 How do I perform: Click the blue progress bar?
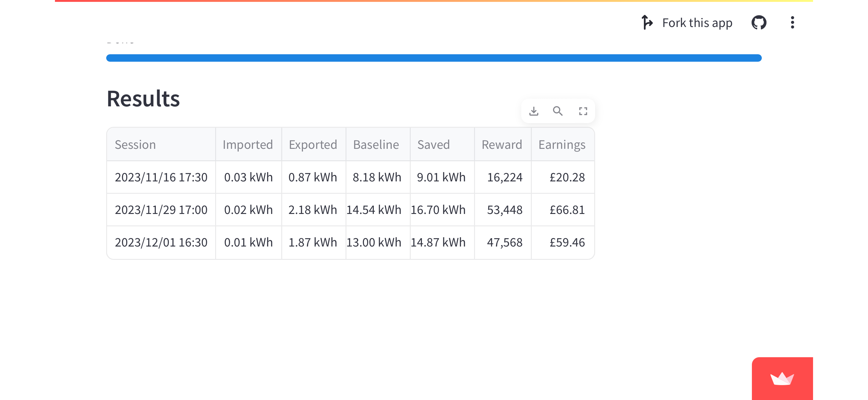click(x=434, y=58)
